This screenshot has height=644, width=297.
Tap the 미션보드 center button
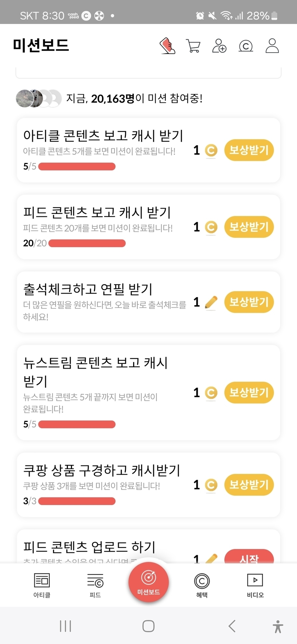pyautogui.click(x=148, y=582)
